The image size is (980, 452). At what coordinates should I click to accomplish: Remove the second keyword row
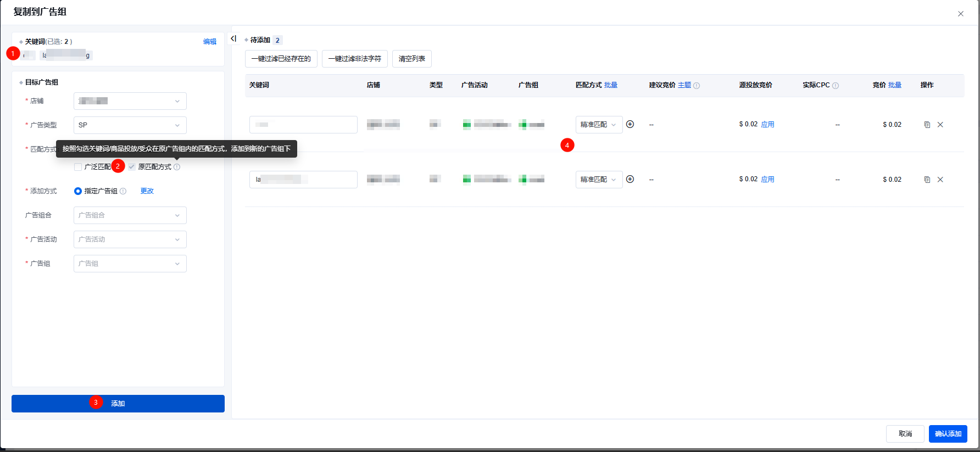940,180
